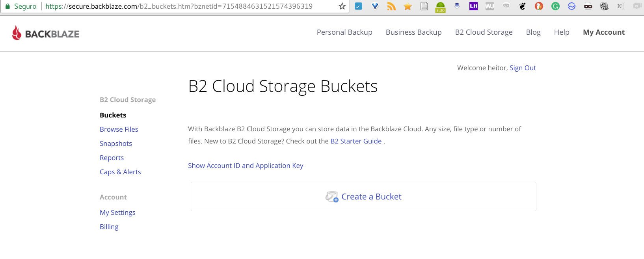Open the B2 Starter Guide link

pos(356,141)
